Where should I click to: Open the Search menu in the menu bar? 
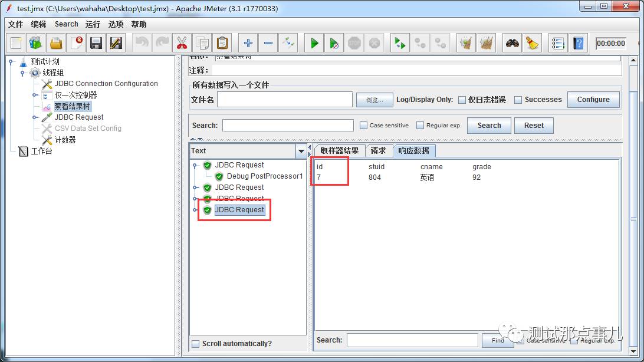(67, 24)
